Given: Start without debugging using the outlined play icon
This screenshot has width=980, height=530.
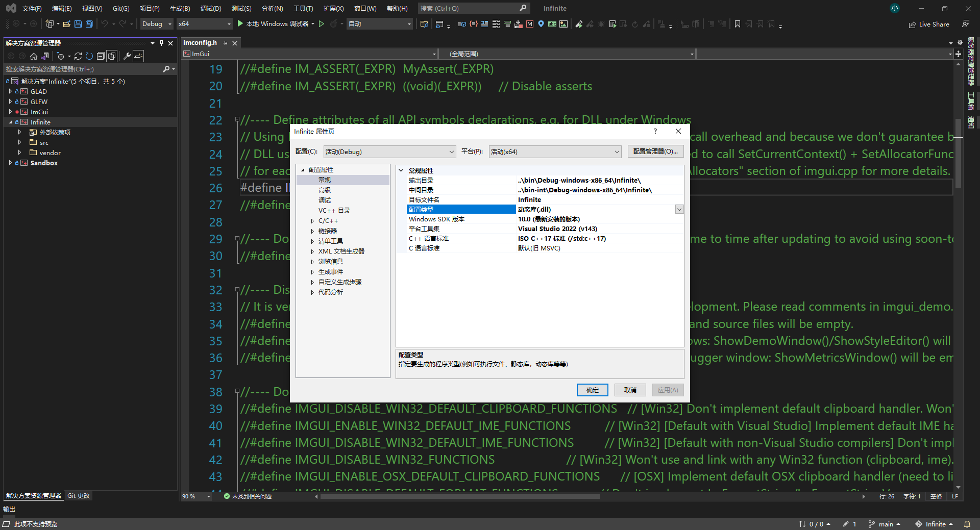Looking at the screenshot, I should (322, 23).
